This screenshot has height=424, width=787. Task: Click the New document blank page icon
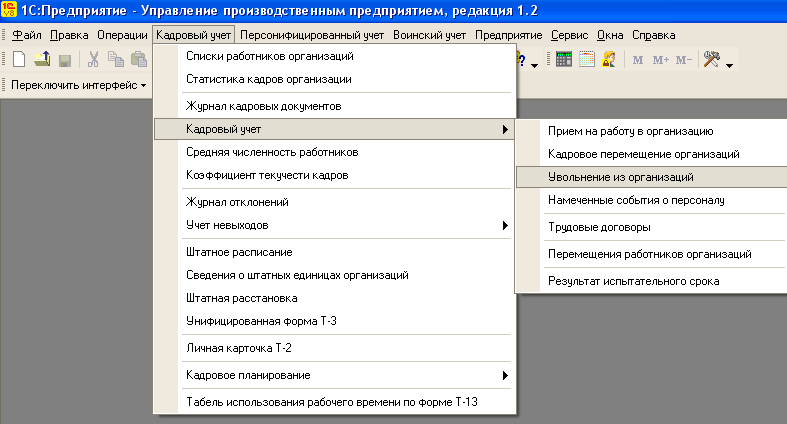click(x=19, y=59)
